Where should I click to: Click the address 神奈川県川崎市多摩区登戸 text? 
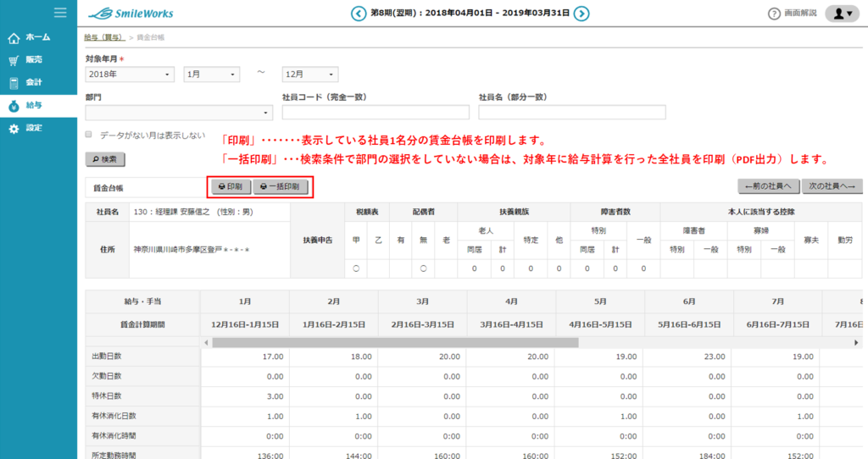(x=191, y=250)
